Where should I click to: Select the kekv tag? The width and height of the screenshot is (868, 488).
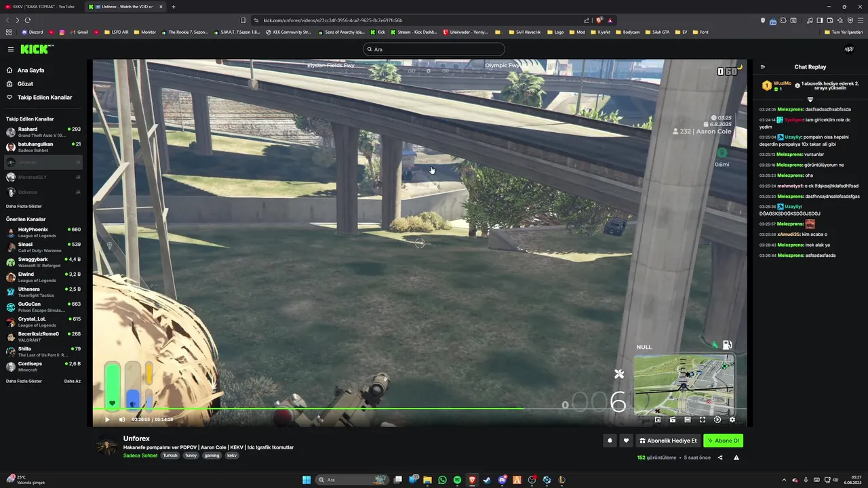coord(232,455)
